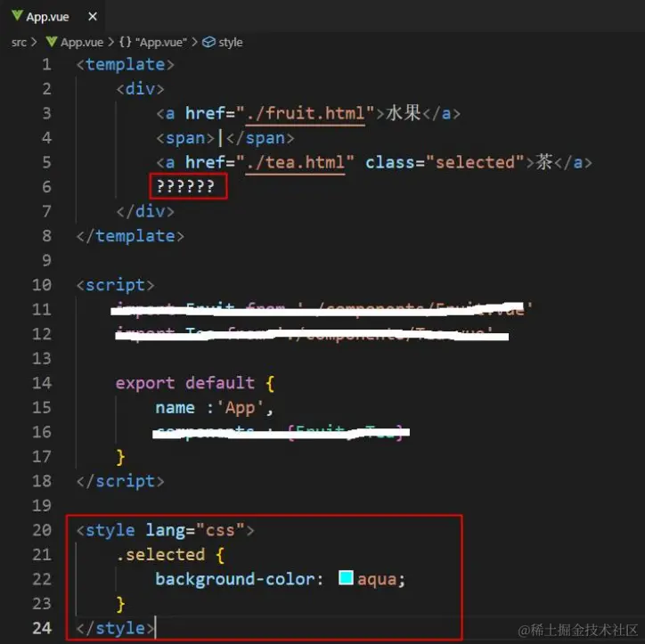This screenshot has height=644, width=645.
Task: Click the opening template tag on line 1
Action: (126, 64)
